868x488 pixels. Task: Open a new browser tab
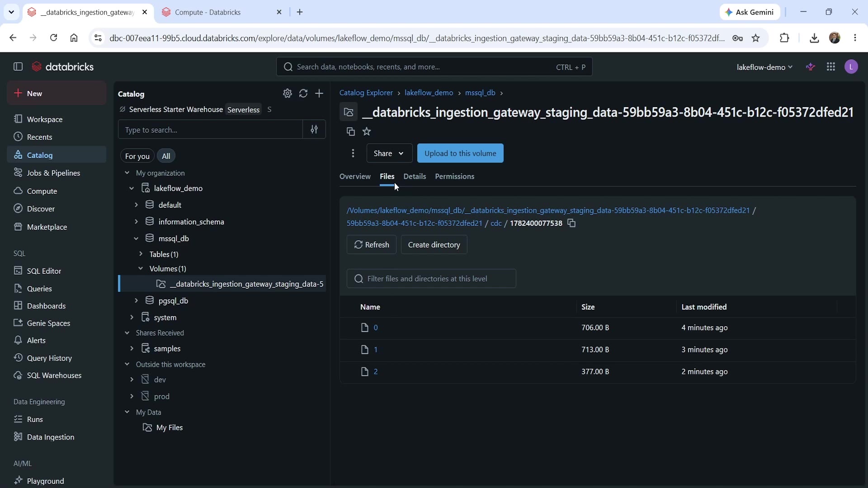(300, 12)
